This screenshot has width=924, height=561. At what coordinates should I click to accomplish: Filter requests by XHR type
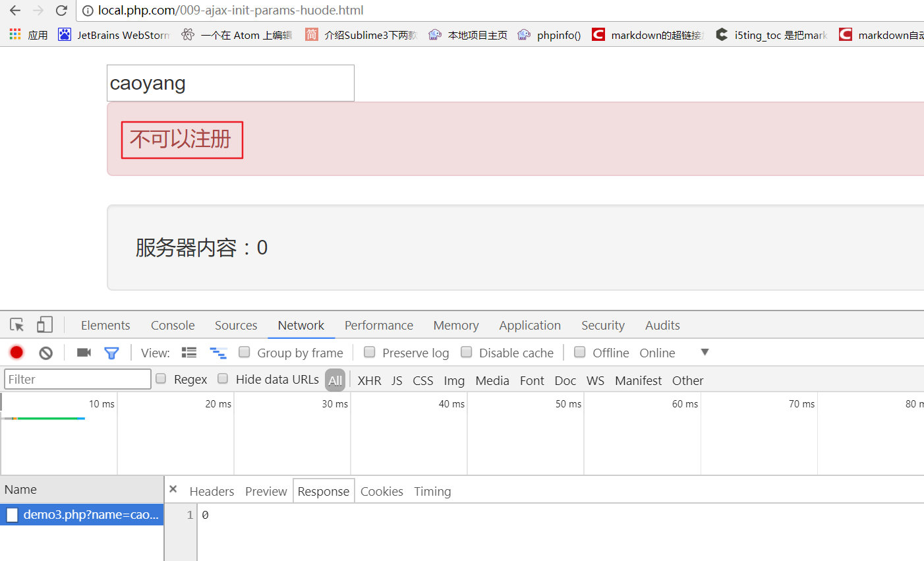[369, 380]
